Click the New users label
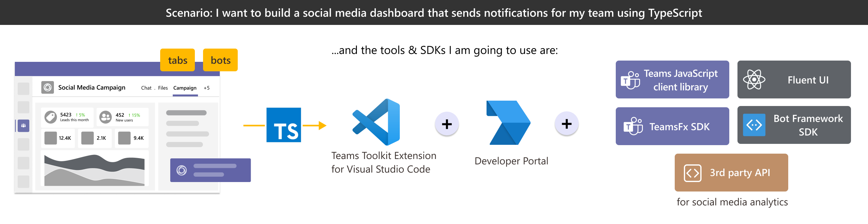Screen dimensions: 868x224 pyautogui.click(x=124, y=121)
